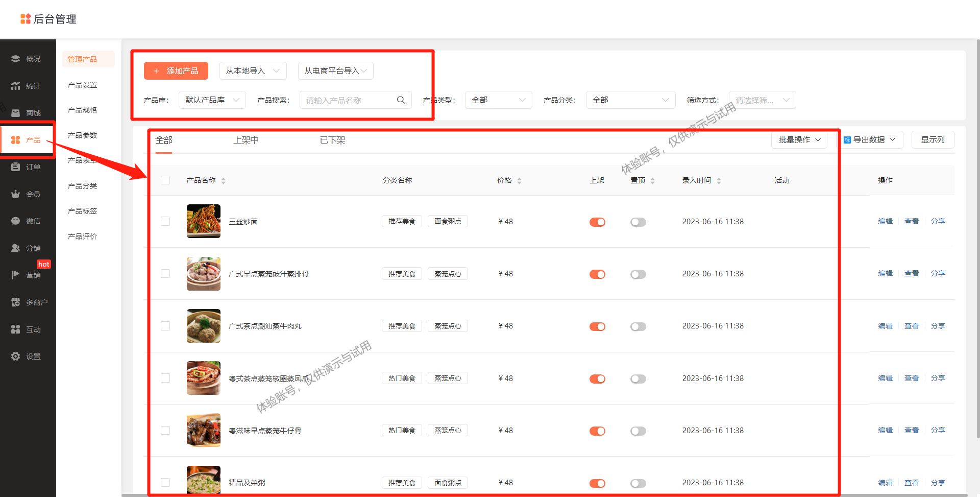This screenshot has height=497, width=980.
Task: Open the 营销 marketing flag icon
Action: pyautogui.click(x=16, y=275)
